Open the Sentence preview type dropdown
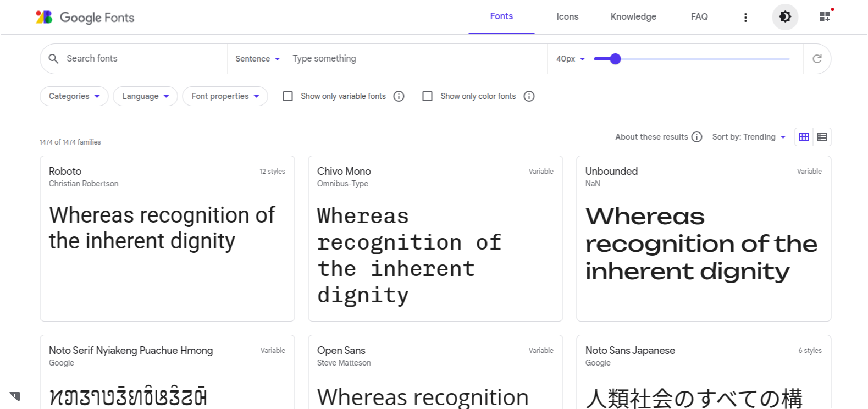This screenshot has height=409, width=868. tap(257, 59)
